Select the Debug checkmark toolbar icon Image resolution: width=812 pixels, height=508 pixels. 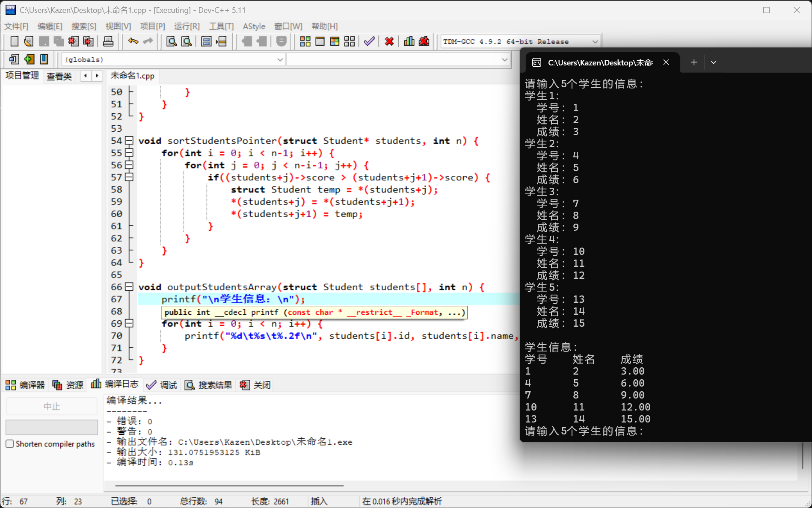coord(369,41)
